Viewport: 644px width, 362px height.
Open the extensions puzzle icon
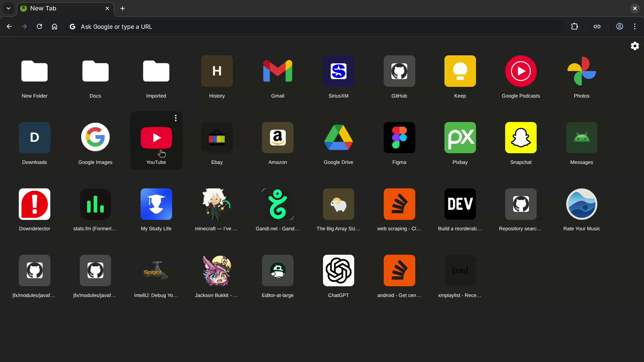[x=574, y=26]
